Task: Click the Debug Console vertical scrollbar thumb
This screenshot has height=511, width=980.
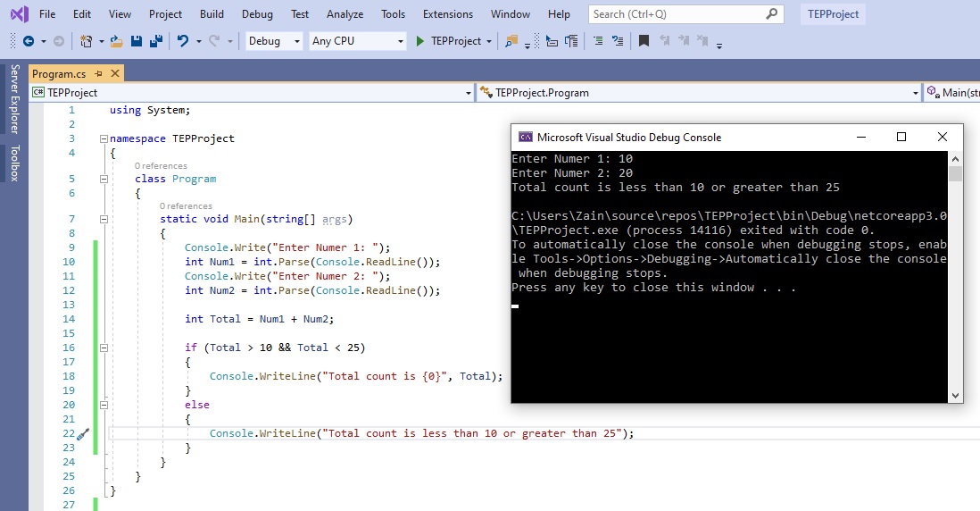Action: coord(955,173)
